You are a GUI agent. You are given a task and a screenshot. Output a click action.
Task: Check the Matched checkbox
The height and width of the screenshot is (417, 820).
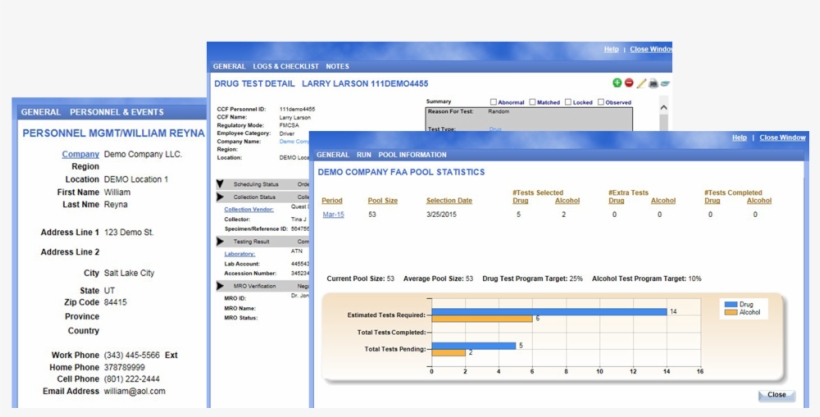pyautogui.click(x=532, y=102)
